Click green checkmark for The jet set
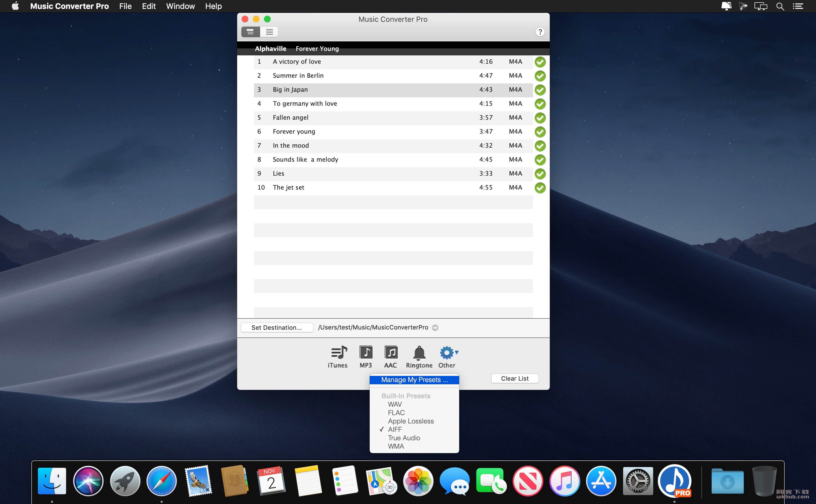Screen dimensions: 816x504 [x=540, y=188]
